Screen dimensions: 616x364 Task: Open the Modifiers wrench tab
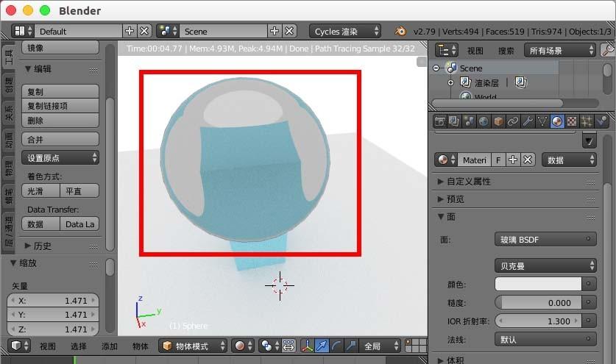[x=528, y=121]
